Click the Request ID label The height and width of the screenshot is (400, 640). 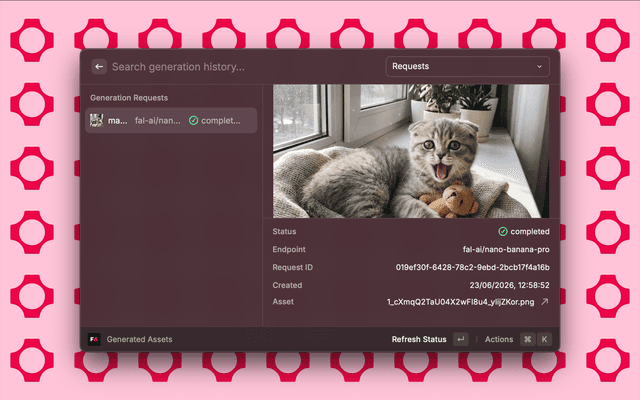tap(293, 267)
